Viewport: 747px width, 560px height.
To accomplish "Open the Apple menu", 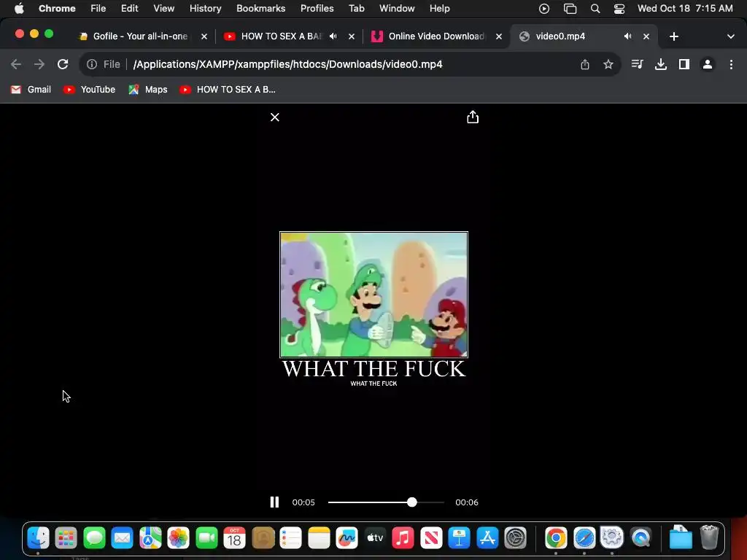I will point(19,9).
